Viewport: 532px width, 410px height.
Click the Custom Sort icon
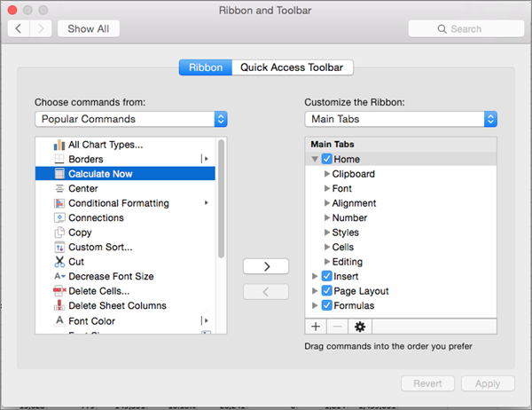59,248
